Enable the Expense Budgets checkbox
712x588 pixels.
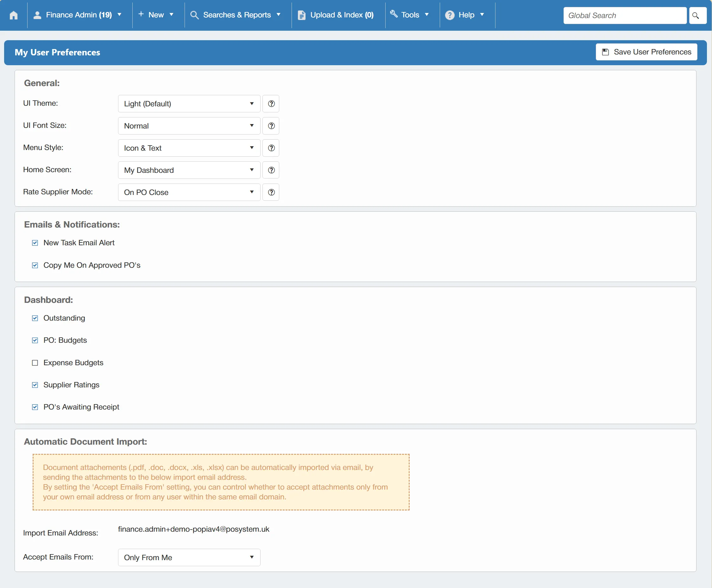(35, 363)
